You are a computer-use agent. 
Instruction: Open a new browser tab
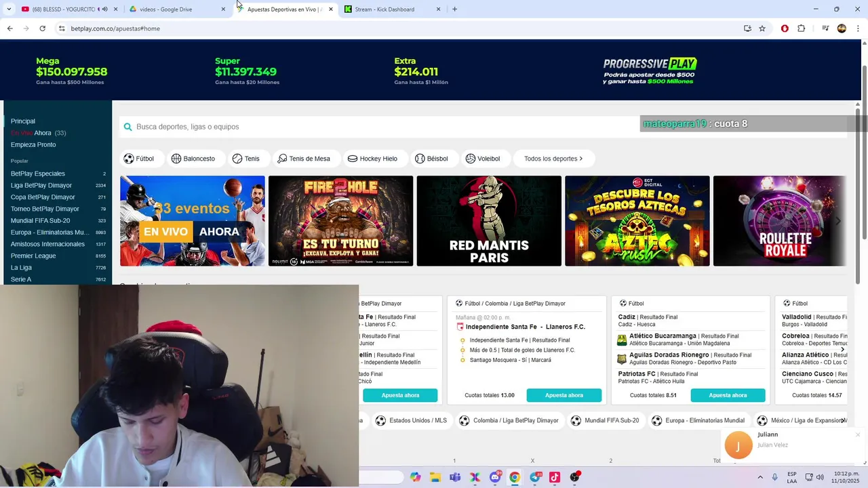(454, 9)
